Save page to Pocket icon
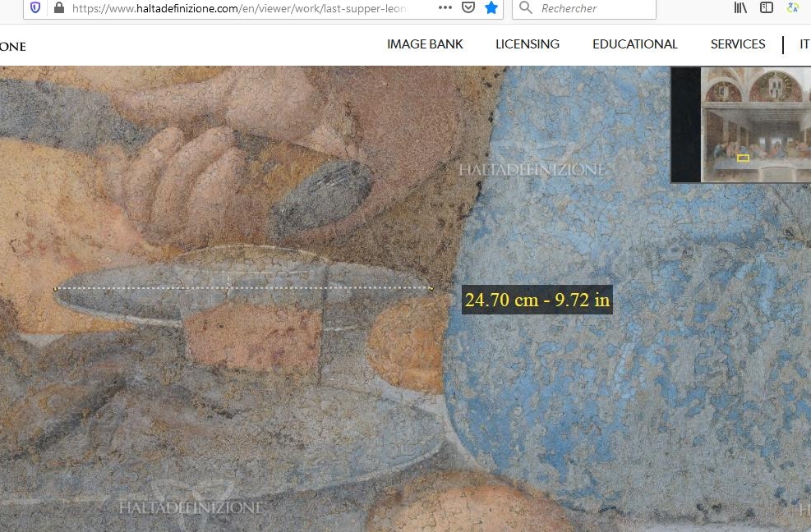 468,8
